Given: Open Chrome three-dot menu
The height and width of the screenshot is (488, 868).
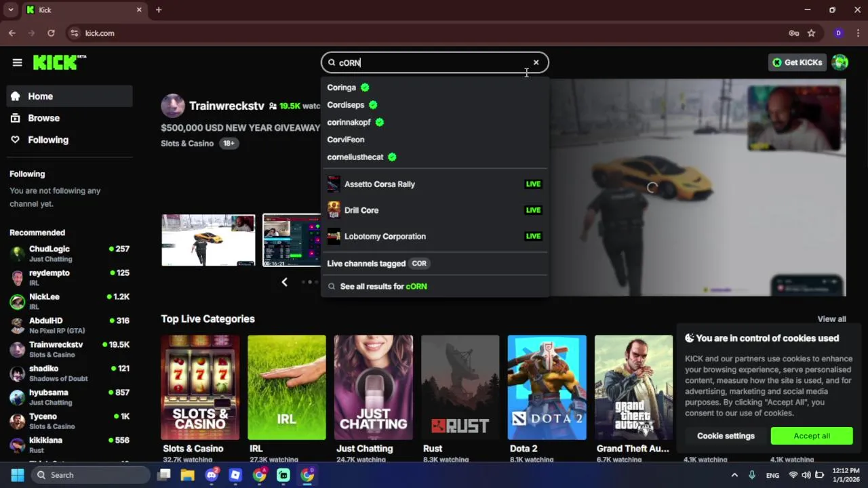Looking at the screenshot, I should (858, 33).
